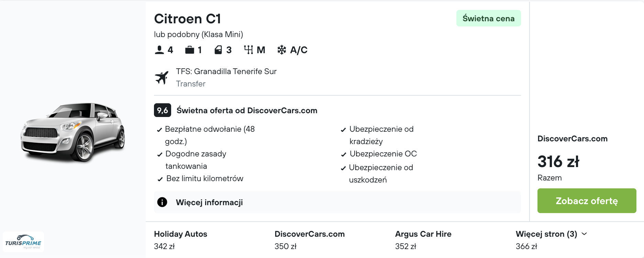
Task: Click the Citroen C1 car image
Action: pos(73,132)
